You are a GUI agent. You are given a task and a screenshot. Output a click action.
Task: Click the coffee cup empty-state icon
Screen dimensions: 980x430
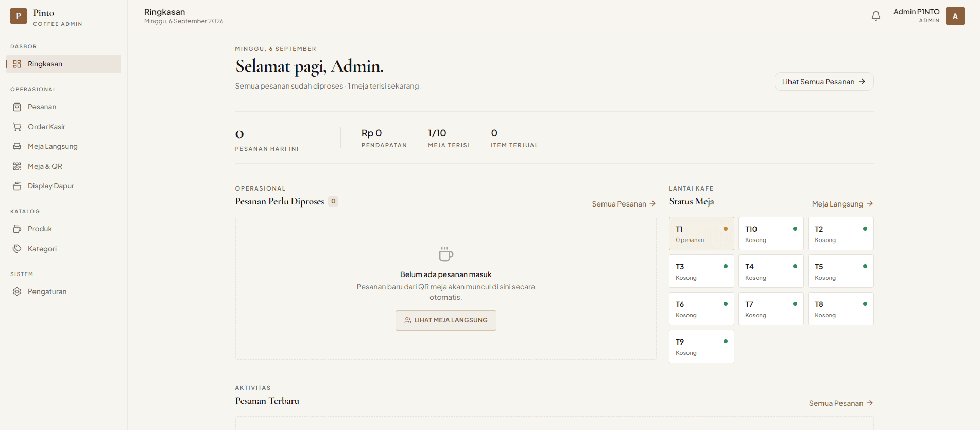pyautogui.click(x=446, y=254)
